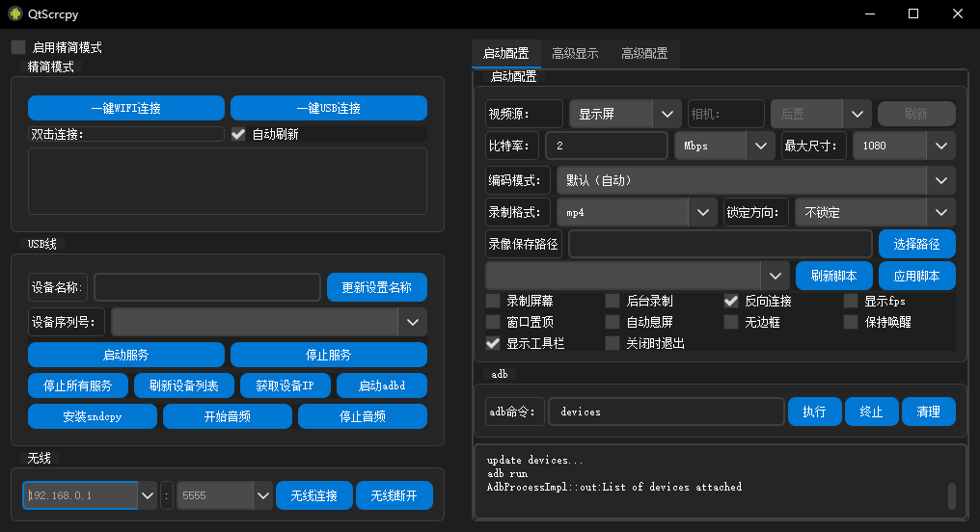Click the 应用脚本 button
Screen dimensions: 980x532
917,276
